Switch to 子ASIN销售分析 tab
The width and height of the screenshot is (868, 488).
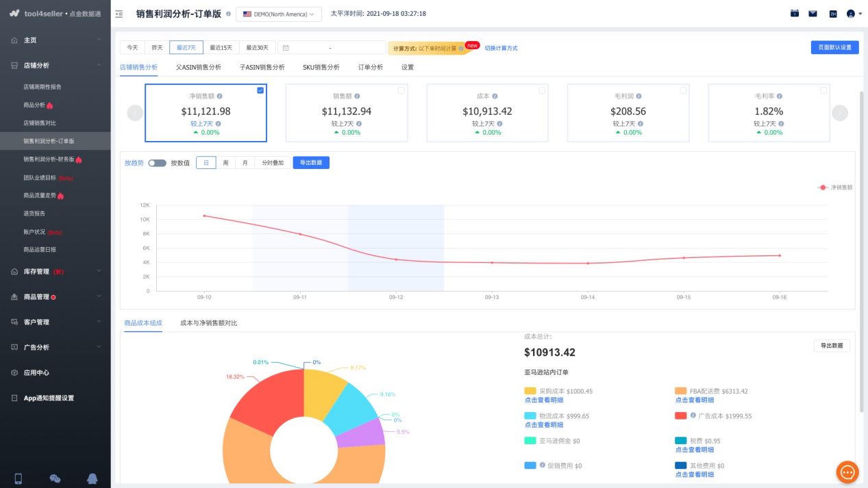(x=262, y=67)
